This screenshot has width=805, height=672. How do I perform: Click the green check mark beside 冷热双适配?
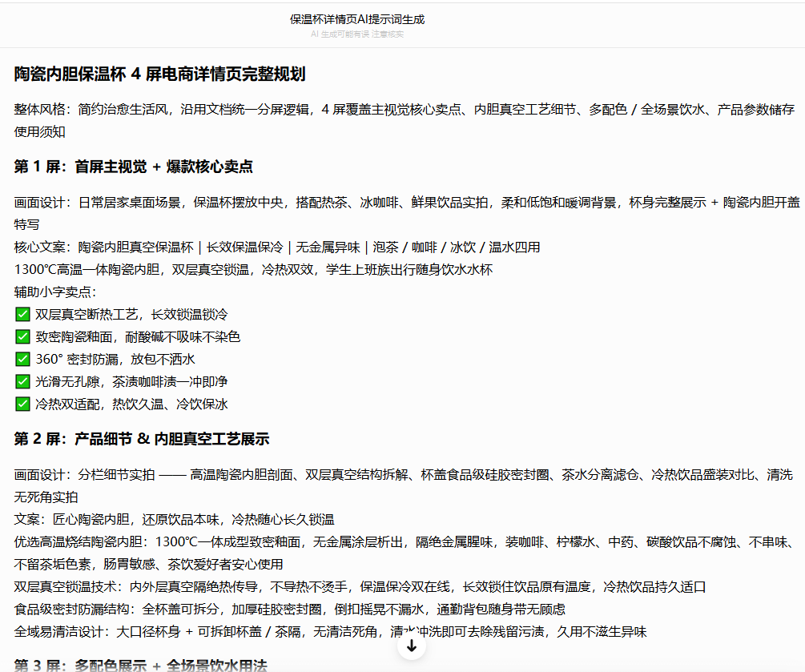click(22, 404)
